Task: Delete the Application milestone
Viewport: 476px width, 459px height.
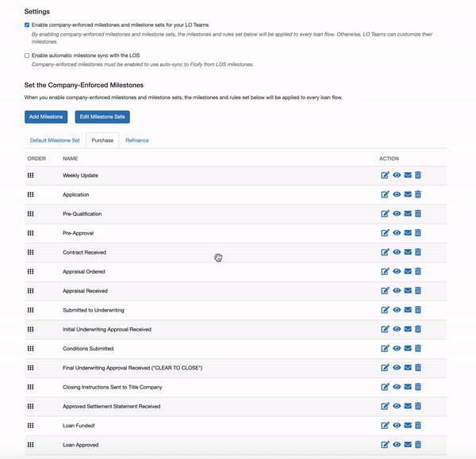Action: pos(418,194)
